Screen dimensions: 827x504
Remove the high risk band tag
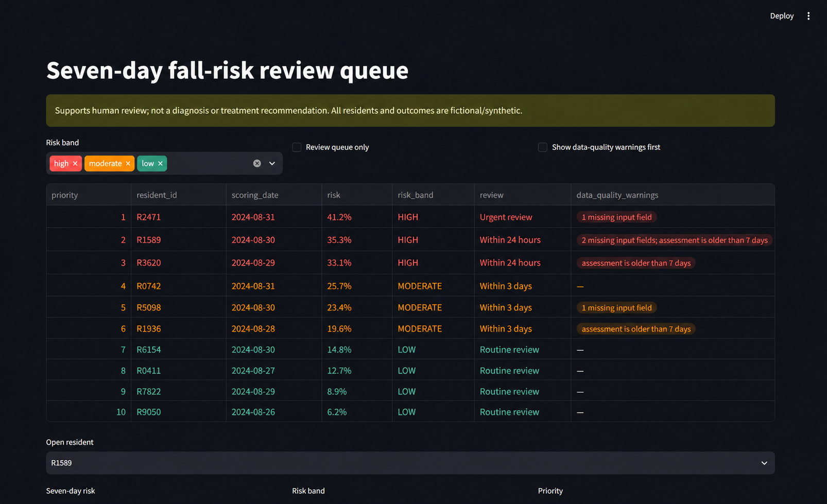pos(75,164)
